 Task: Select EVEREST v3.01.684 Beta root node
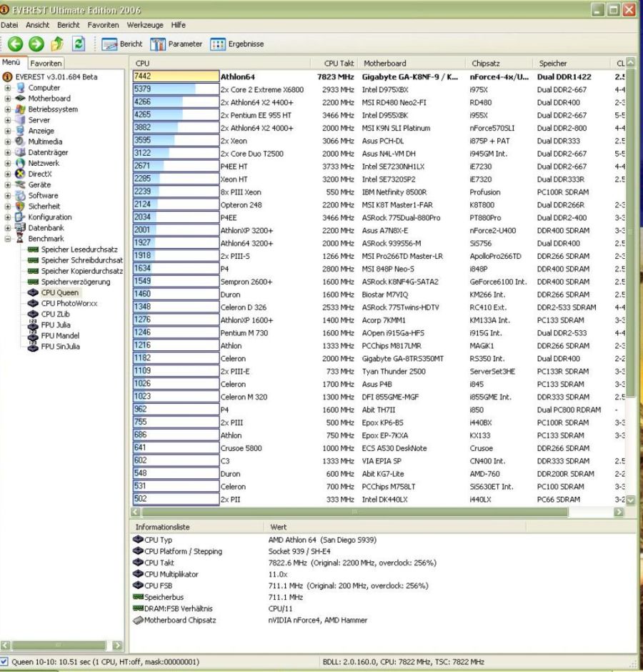coord(51,77)
